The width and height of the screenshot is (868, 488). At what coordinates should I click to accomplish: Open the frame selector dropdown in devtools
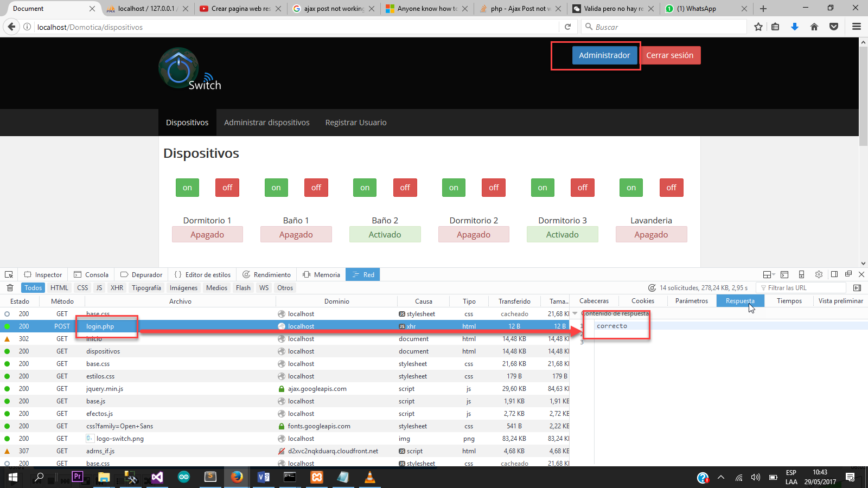click(x=768, y=274)
